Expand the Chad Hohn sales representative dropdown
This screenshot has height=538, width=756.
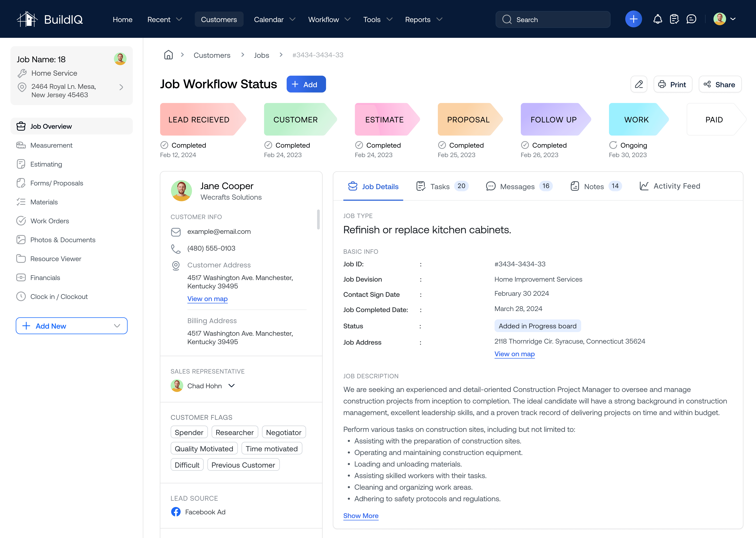231,386
